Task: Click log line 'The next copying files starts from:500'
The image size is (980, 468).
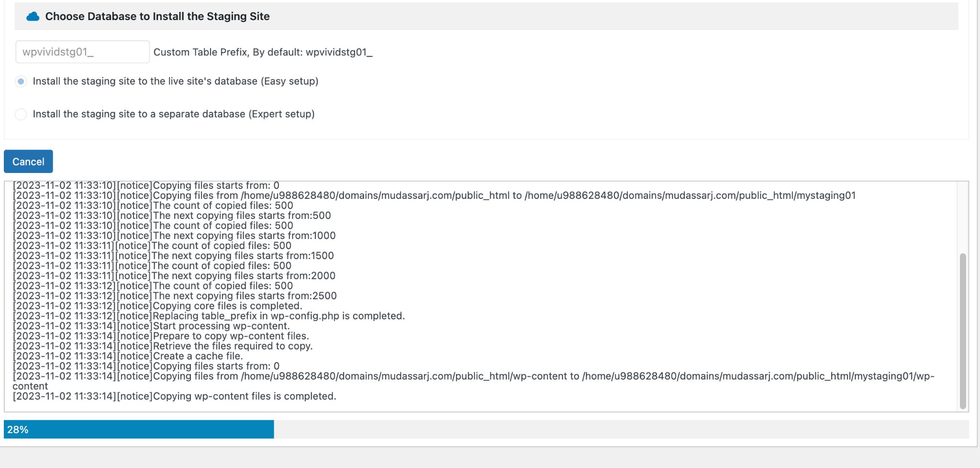Action: click(x=172, y=216)
